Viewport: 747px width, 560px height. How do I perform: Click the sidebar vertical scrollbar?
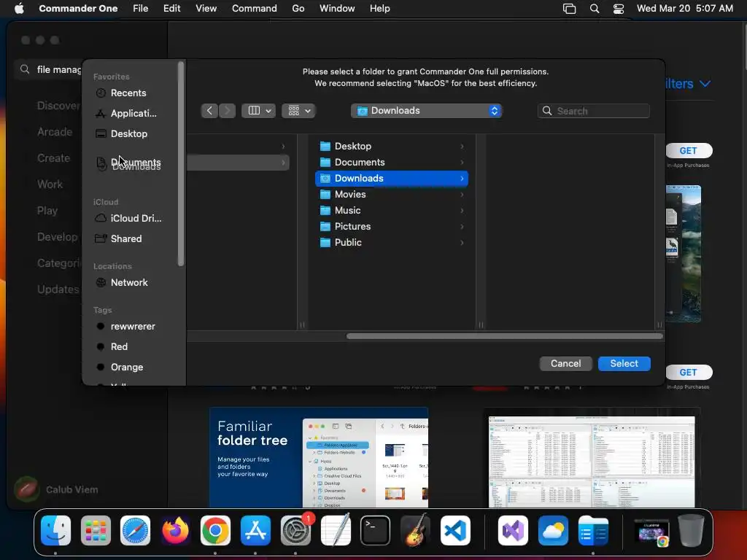tap(181, 163)
